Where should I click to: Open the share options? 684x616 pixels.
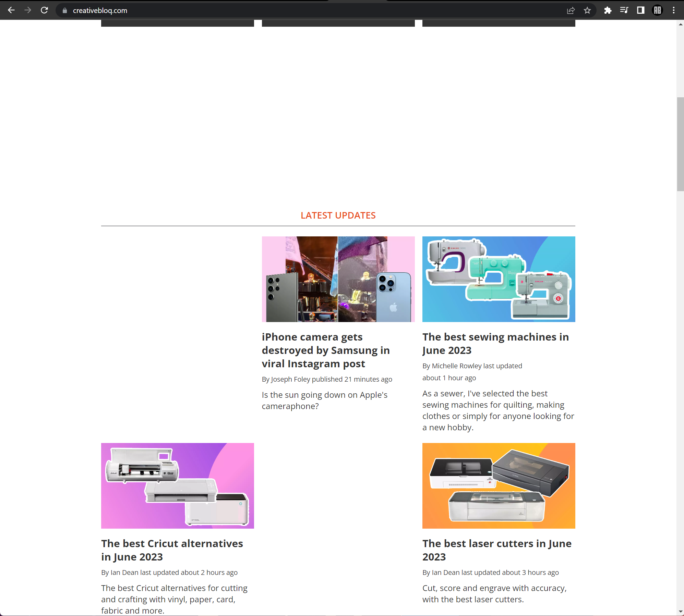point(570,10)
